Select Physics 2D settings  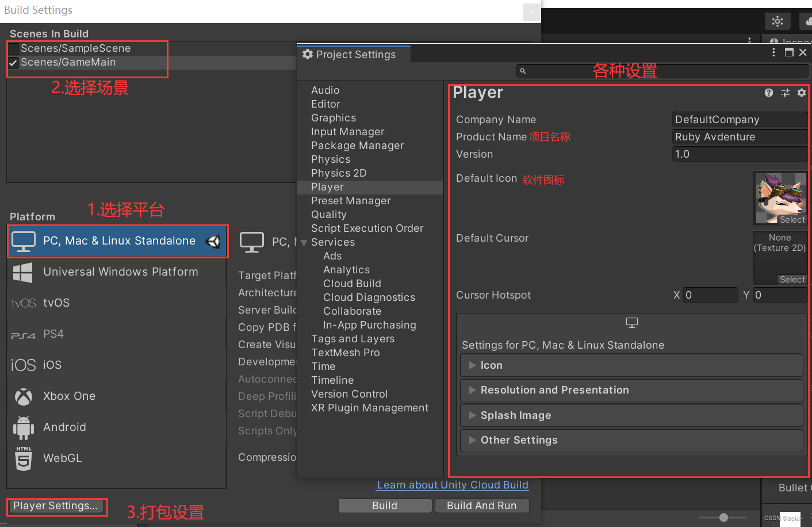tap(339, 173)
